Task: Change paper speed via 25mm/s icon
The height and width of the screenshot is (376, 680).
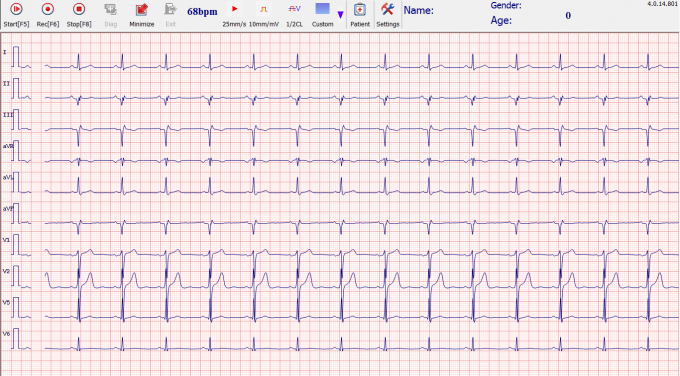Action: point(234,15)
